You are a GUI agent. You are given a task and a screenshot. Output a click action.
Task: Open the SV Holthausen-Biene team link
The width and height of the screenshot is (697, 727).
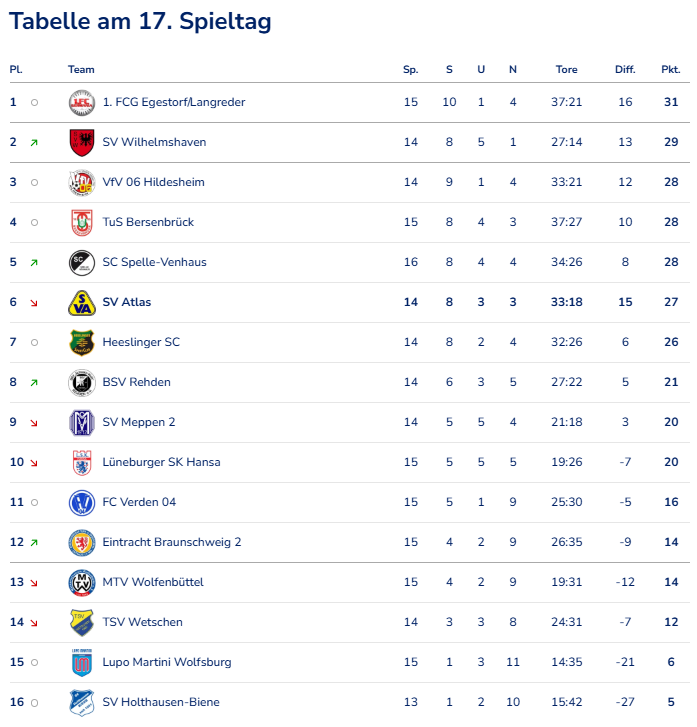(x=161, y=702)
